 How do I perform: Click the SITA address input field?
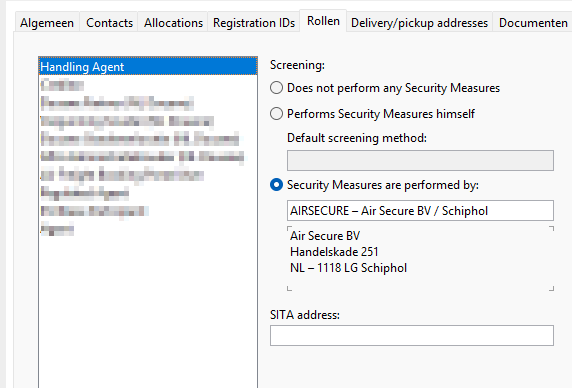[x=412, y=335]
